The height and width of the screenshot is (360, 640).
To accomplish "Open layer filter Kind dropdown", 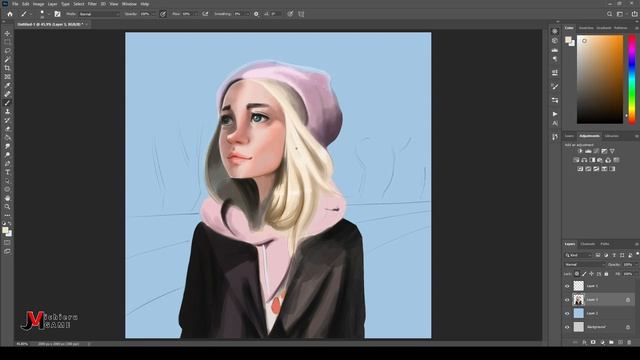I will (x=578, y=255).
